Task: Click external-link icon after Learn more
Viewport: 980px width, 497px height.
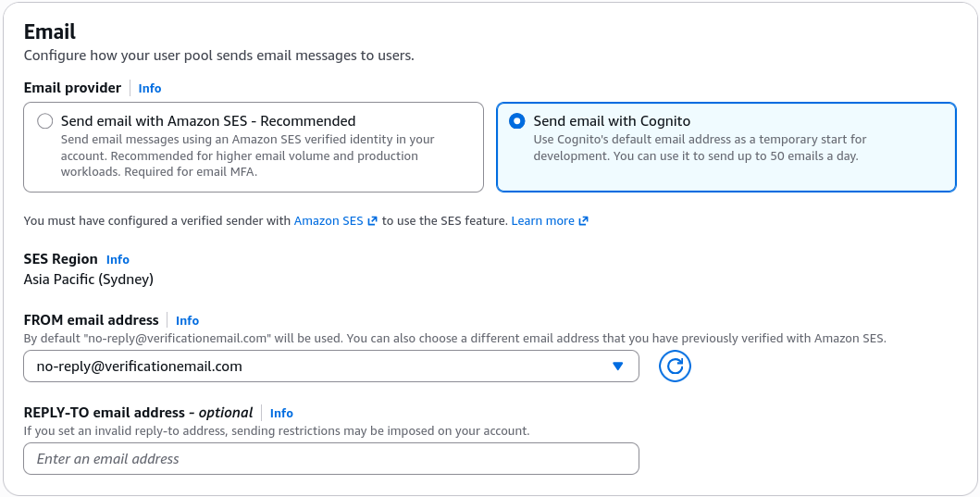Action: pos(583,220)
